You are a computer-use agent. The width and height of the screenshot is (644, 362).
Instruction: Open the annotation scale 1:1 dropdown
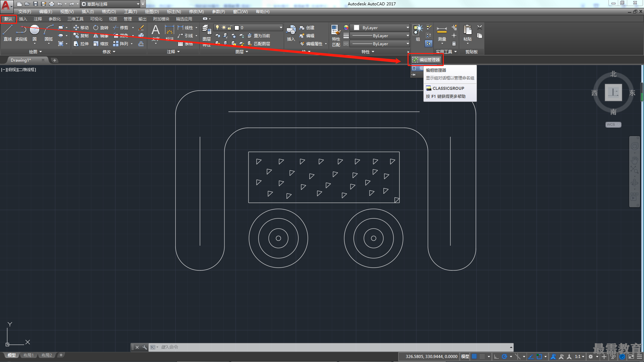(x=579, y=357)
